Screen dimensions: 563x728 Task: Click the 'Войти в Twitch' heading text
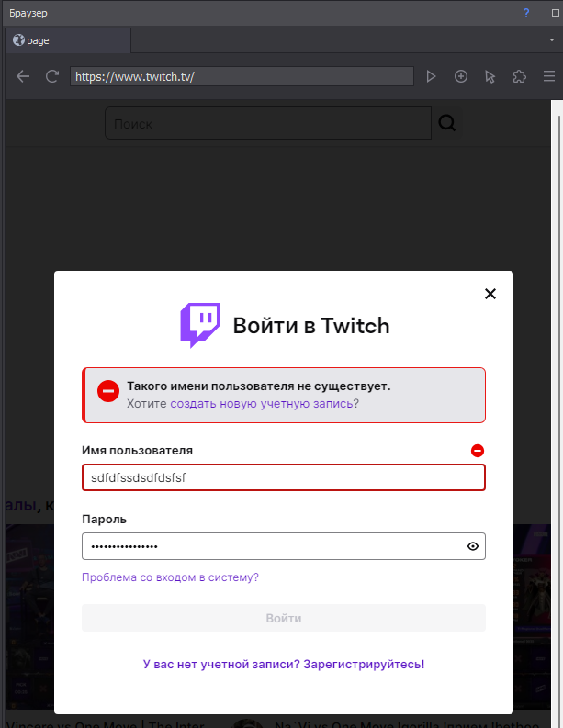(311, 326)
